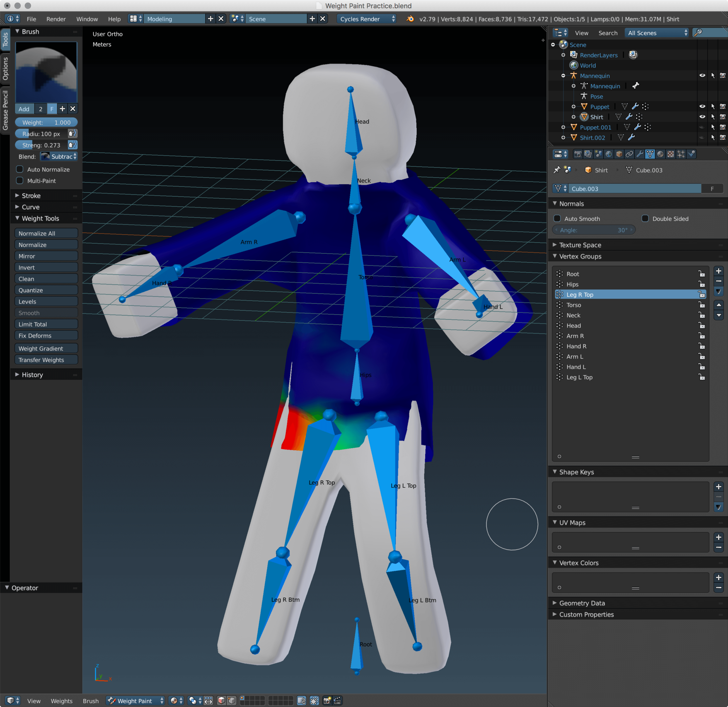Open the Render properties tab (camera icon)
This screenshot has height=707, width=728.
click(x=578, y=154)
